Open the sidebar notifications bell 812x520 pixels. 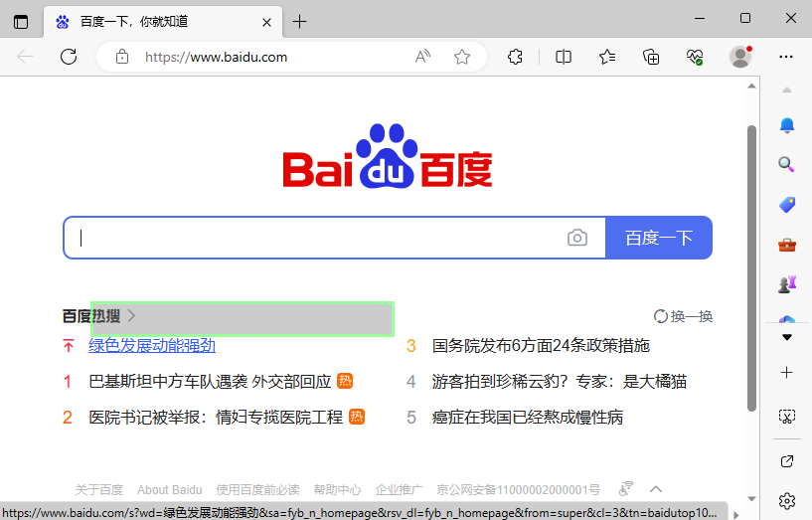[x=786, y=124]
